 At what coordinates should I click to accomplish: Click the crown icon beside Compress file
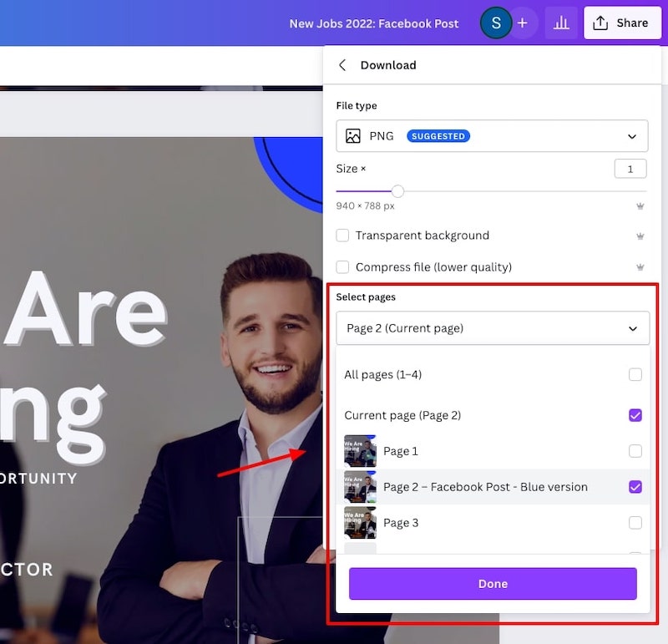coord(640,267)
